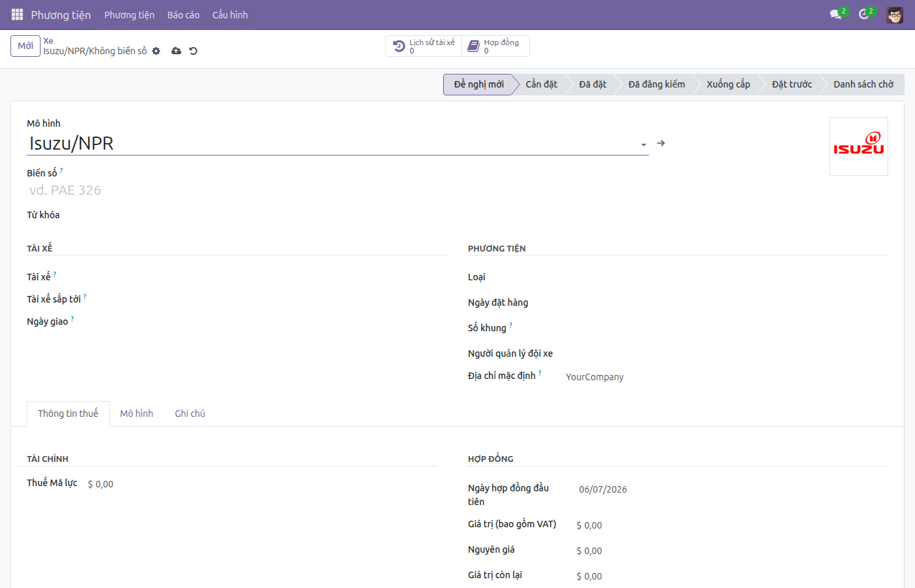Set status to Đã đăng kiểm

point(656,84)
